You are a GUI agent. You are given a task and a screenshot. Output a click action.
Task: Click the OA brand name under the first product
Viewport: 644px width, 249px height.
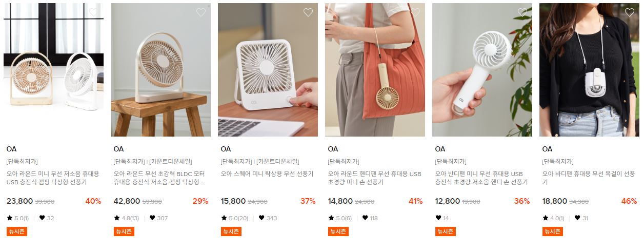tap(11, 149)
